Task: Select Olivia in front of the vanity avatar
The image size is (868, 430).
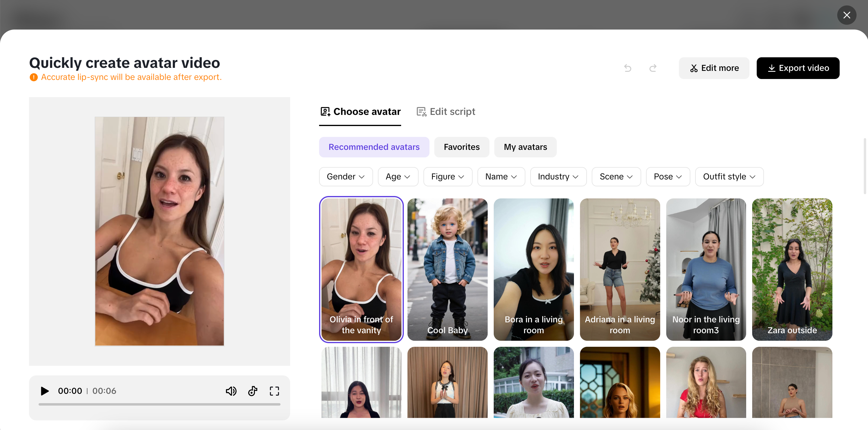Action: (x=361, y=269)
